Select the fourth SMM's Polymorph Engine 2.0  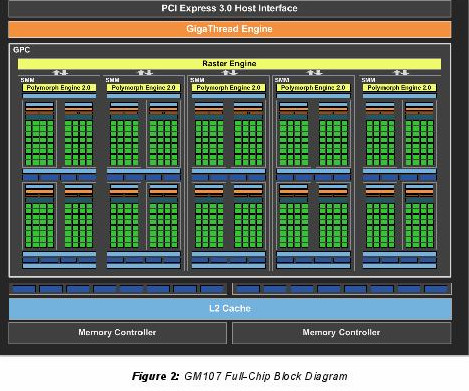pos(313,88)
